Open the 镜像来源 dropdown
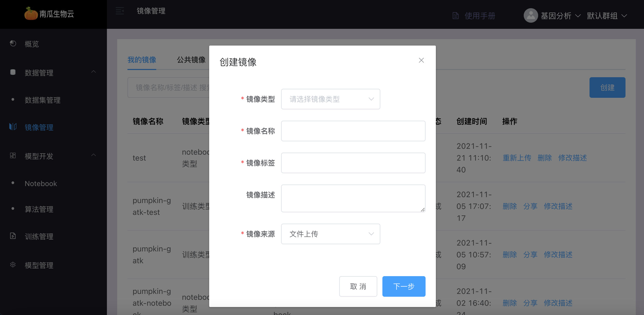644x315 pixels. point(330,234)
